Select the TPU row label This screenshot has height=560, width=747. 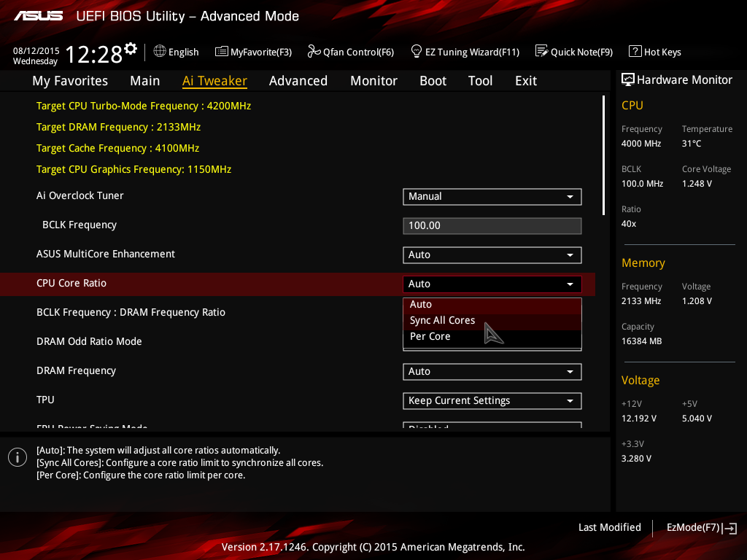[45, 400]
